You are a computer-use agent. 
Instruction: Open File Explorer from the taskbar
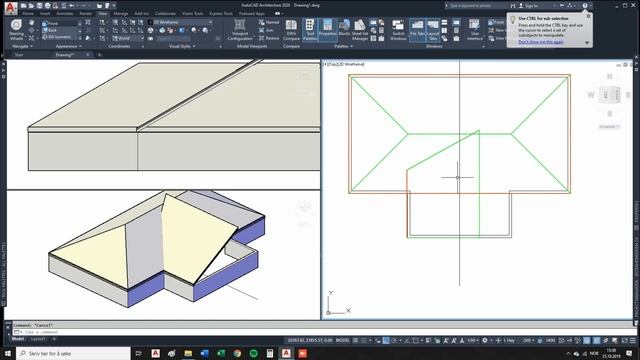[x=188, y=353]
